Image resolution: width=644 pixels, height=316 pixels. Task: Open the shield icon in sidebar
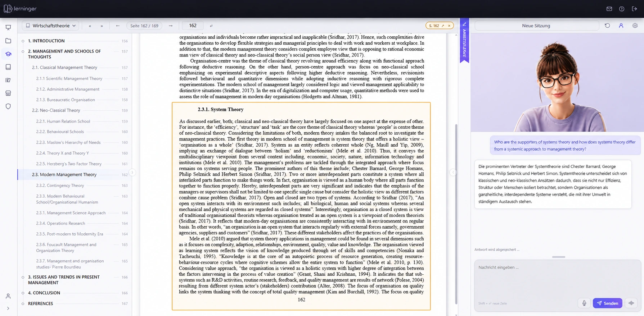(8, 106)
